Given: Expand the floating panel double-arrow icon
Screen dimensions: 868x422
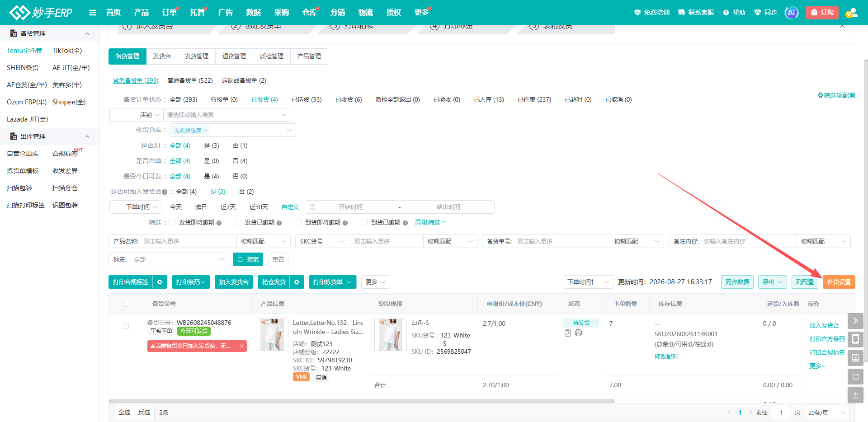Looking at the screenshot, I should 855,321.
